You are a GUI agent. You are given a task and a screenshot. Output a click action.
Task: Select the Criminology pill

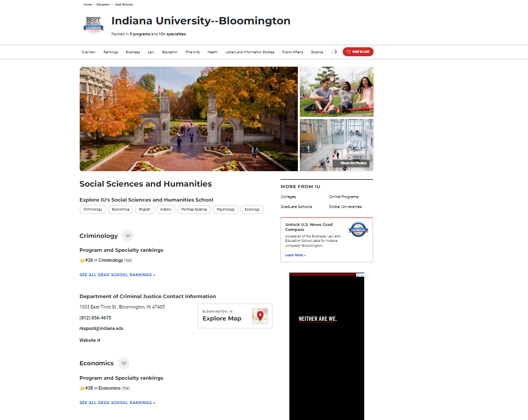(93, 210)
